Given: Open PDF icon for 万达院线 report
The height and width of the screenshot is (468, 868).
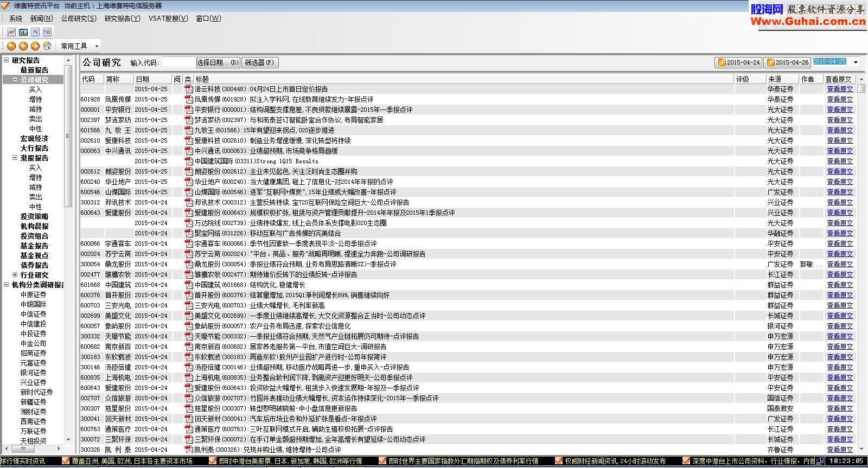Looking at the screenshot, I should click(189, 223).
